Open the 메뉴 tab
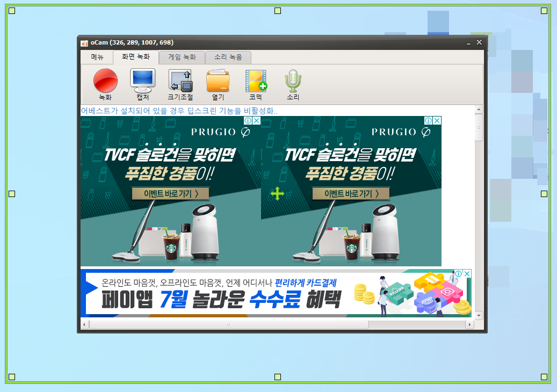 [x=97, y=57]
